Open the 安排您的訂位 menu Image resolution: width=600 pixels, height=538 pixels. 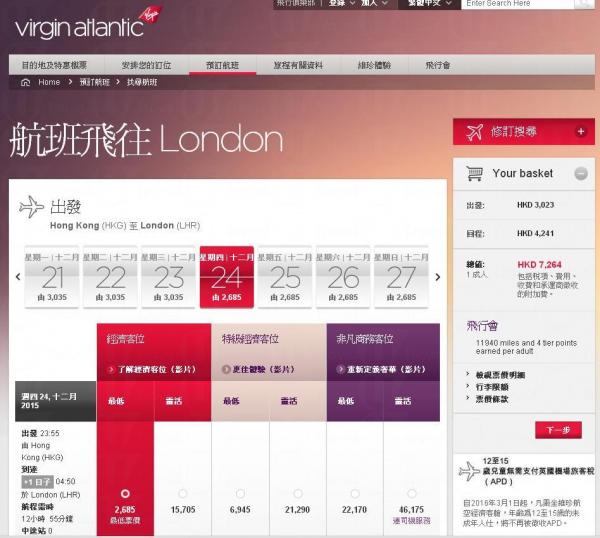click(x=146, y=65)
